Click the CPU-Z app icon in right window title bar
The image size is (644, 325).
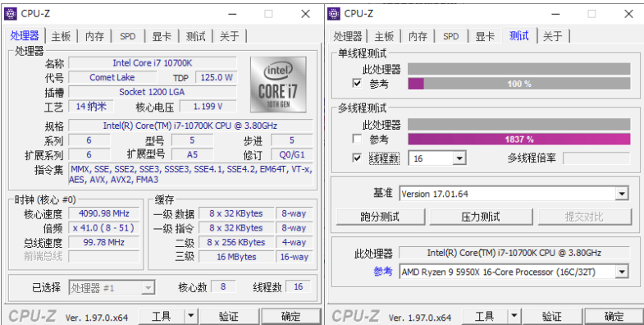click(x=334, y=14)
